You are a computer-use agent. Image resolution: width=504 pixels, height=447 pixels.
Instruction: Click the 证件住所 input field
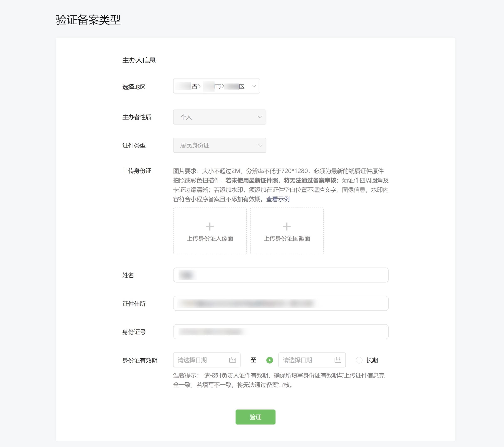pos(281,303)
